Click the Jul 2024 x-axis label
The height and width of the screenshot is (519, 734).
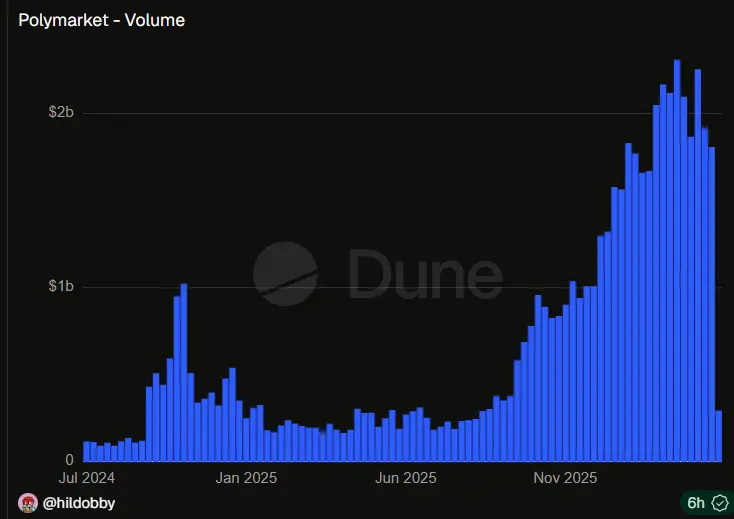(x=87, y=478)
